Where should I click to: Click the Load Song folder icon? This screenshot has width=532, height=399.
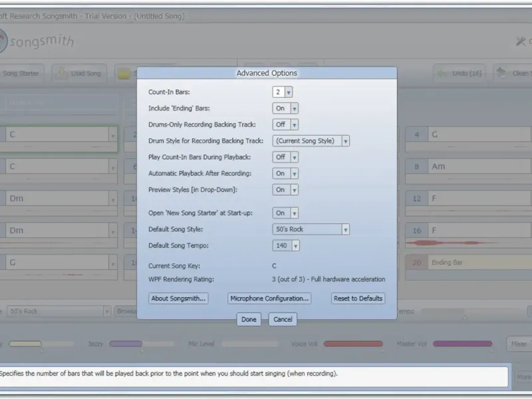tap(61, 73)
